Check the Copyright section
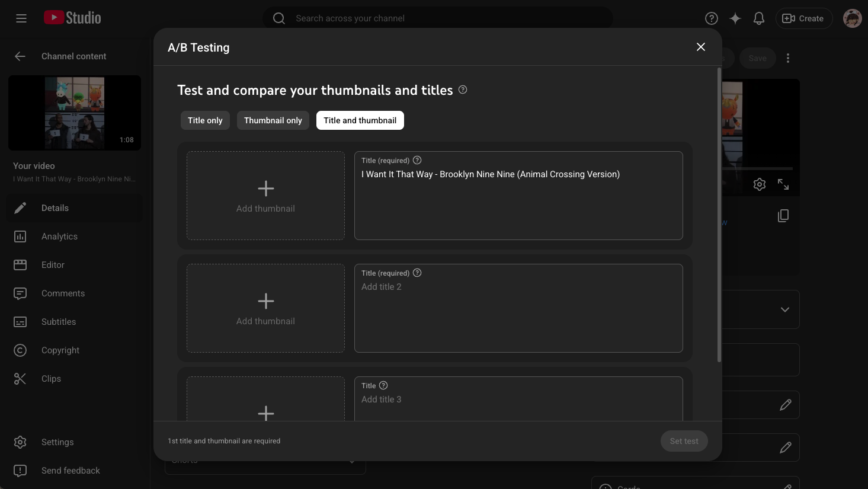This screenshot has width=868, height=489. pyautogui.click(x=60, y=350)
